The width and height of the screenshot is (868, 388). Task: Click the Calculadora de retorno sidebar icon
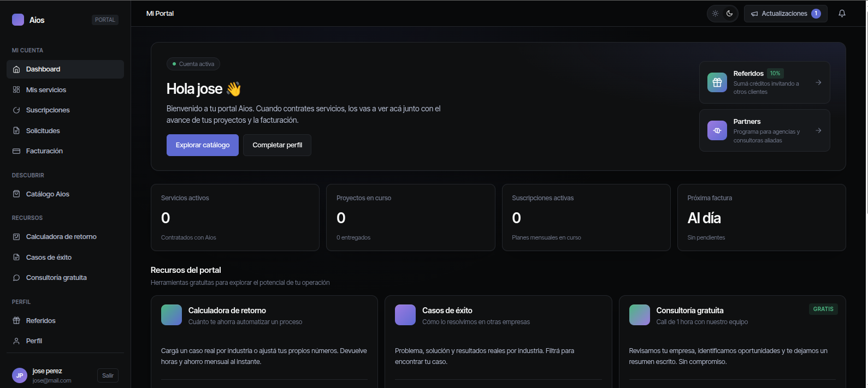16,237
